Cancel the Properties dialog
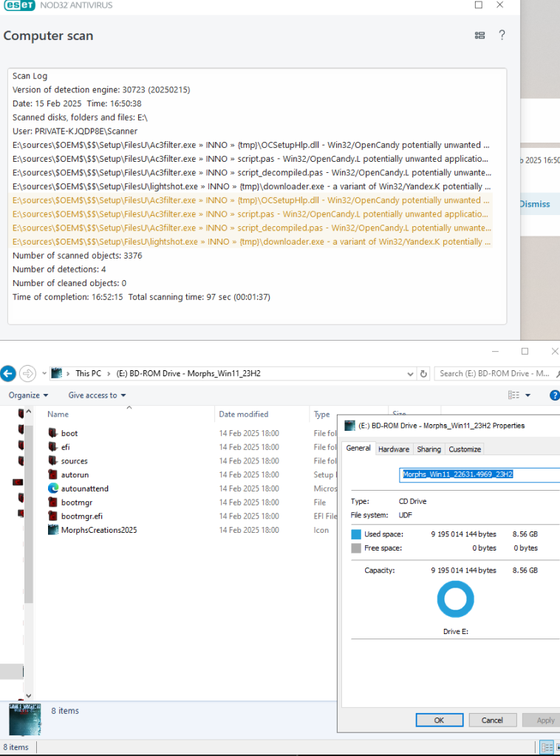 (492, 720)
